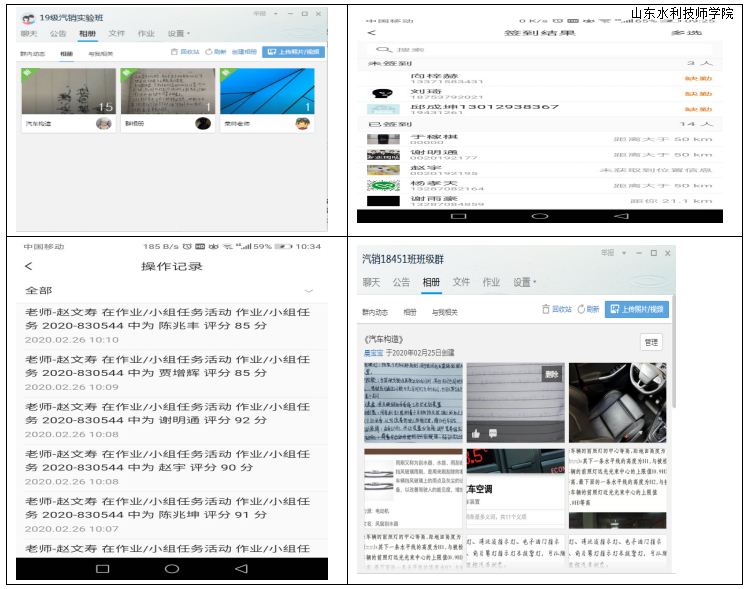Screen dimensions: 748x589
Task: Click thumbs-up icon on striped fabric photo
Action: (x=476, y=434)
